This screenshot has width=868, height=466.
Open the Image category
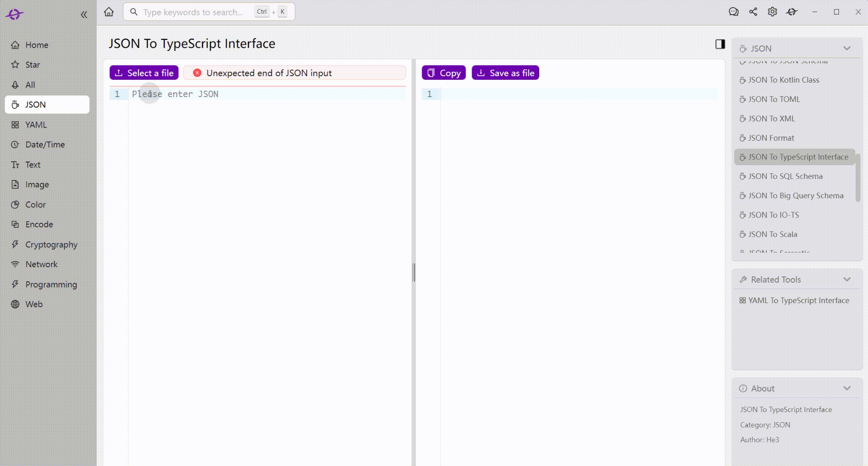[47, 185]
